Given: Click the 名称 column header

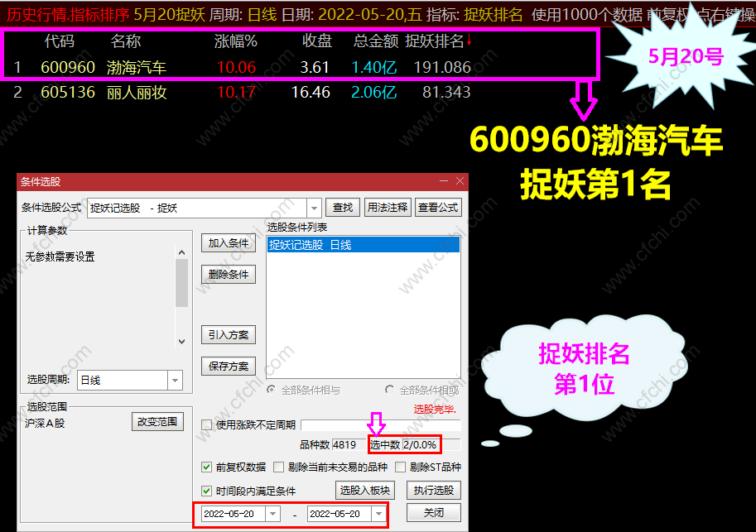Looking at the screenshot, I should [125, 41].
